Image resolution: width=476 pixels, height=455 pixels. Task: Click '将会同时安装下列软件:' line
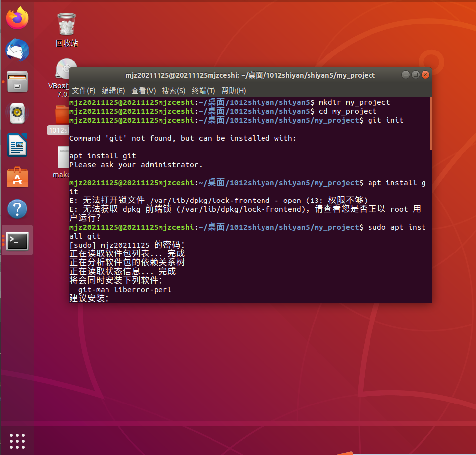pyautogui.click(x=116, y=280)
